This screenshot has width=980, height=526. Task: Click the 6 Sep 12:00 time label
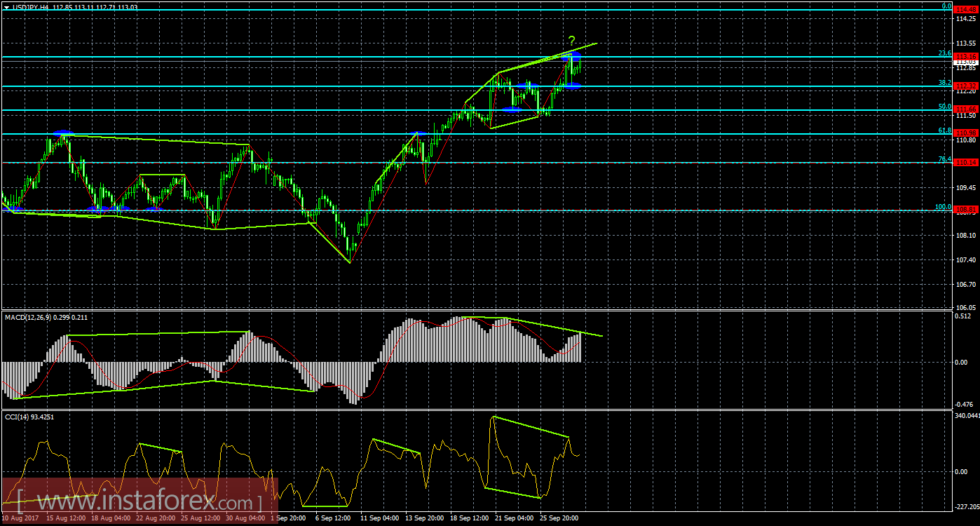tap(334, 518)
